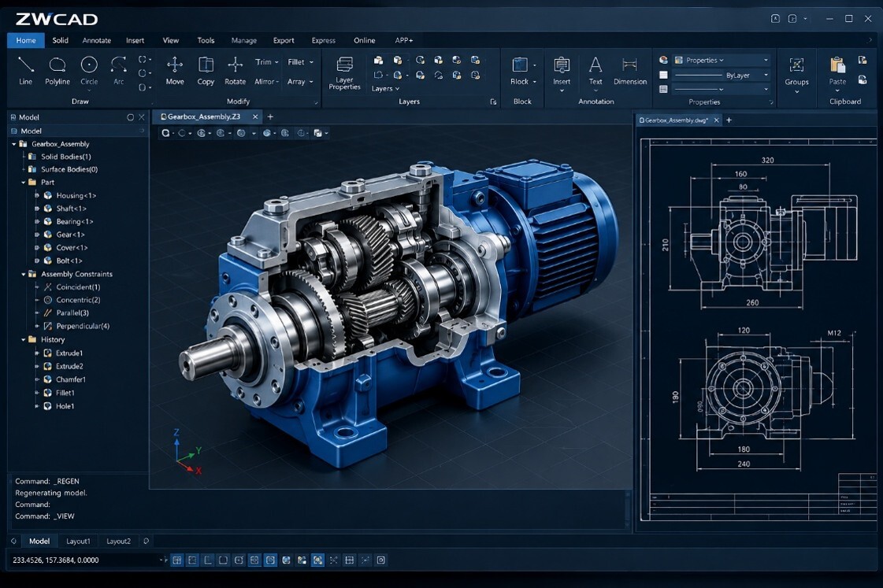This screenshot has height=588, width=883.
Task: Switch to the Annotate ribbon tab
Action: pyautogui.click(x=97, y=40)
